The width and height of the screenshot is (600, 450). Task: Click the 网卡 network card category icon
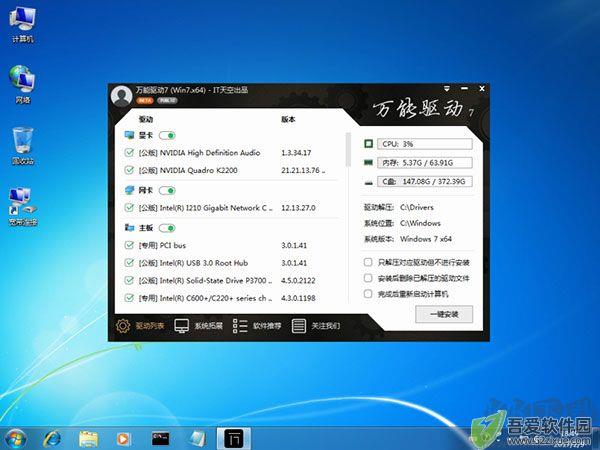point(130,190)
